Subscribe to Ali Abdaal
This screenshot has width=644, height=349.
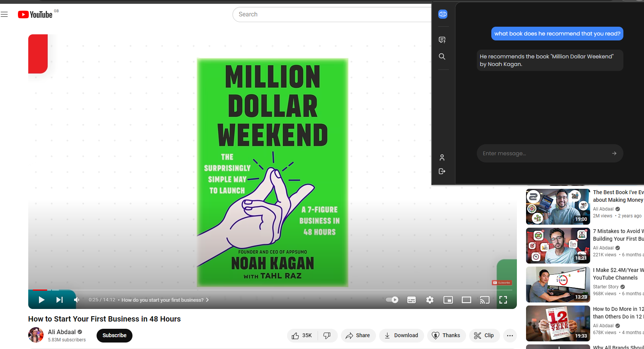(x=115, y=335)
